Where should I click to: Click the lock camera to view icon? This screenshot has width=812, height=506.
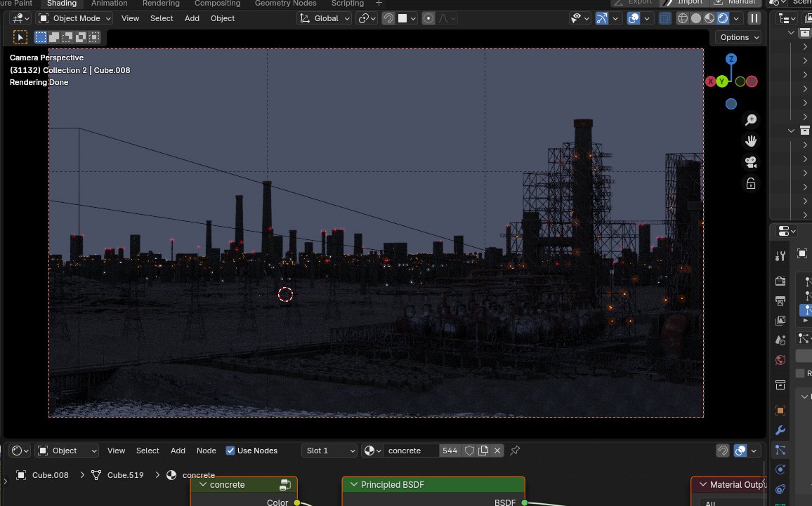coord(751,183)
